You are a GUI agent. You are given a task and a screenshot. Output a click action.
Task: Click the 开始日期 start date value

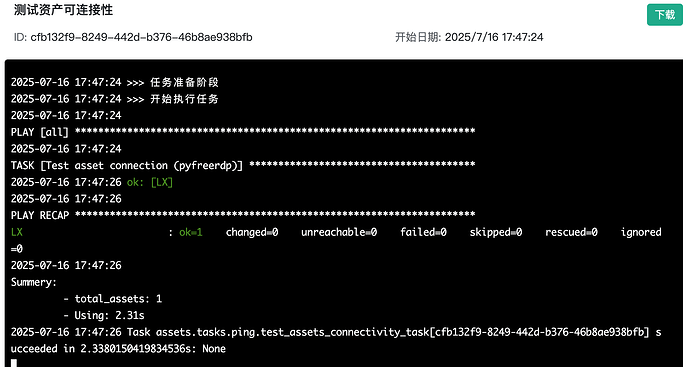494,37
